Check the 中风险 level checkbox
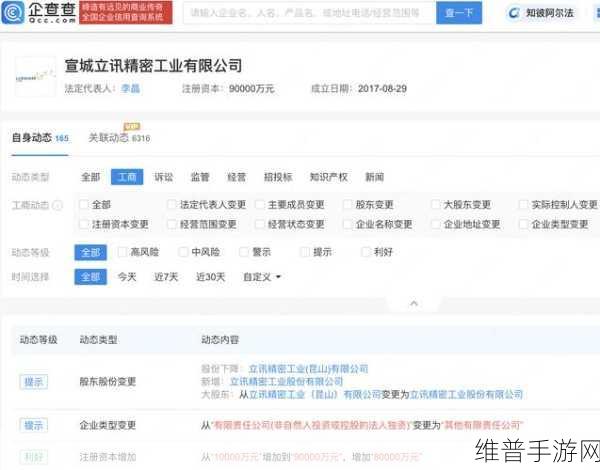Image resolution: width=600 pixels, height=470 pixels. click(183, 252)
